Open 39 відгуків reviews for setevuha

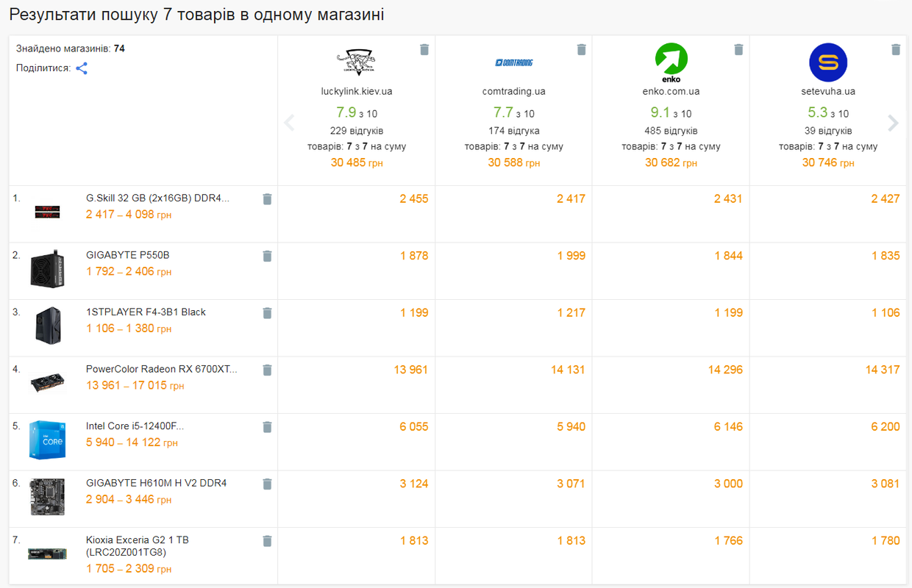(x=828, y=131)
